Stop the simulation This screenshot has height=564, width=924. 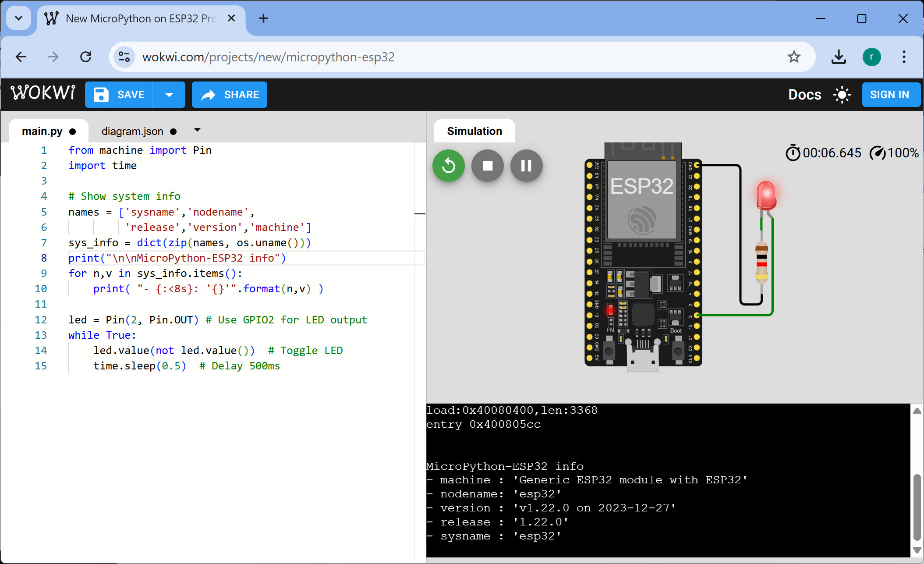(x=488, y=166)
